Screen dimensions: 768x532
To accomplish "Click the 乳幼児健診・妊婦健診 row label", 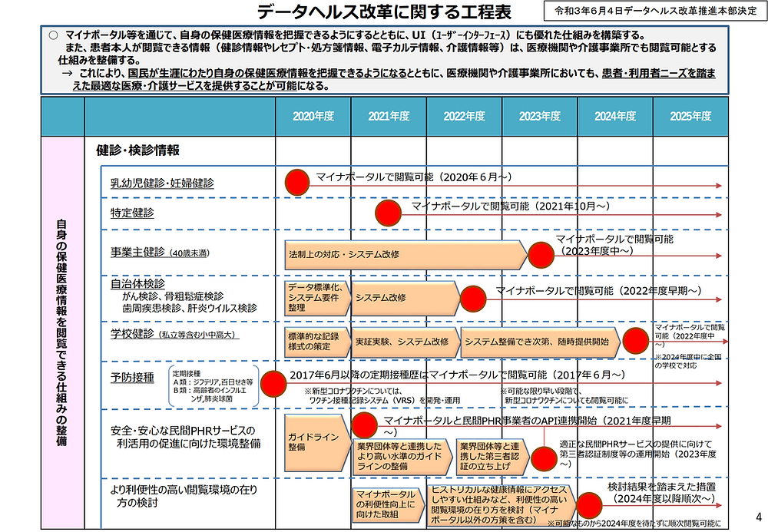I will tap(162, 183).
